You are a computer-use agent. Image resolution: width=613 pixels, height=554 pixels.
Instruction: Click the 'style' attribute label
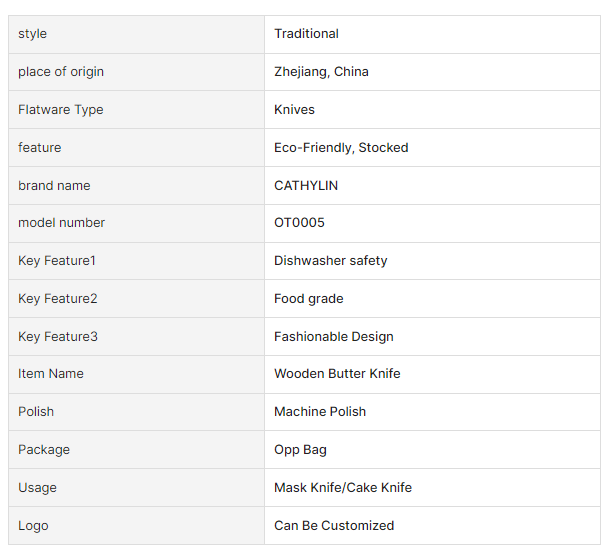(x=33, y=34)
